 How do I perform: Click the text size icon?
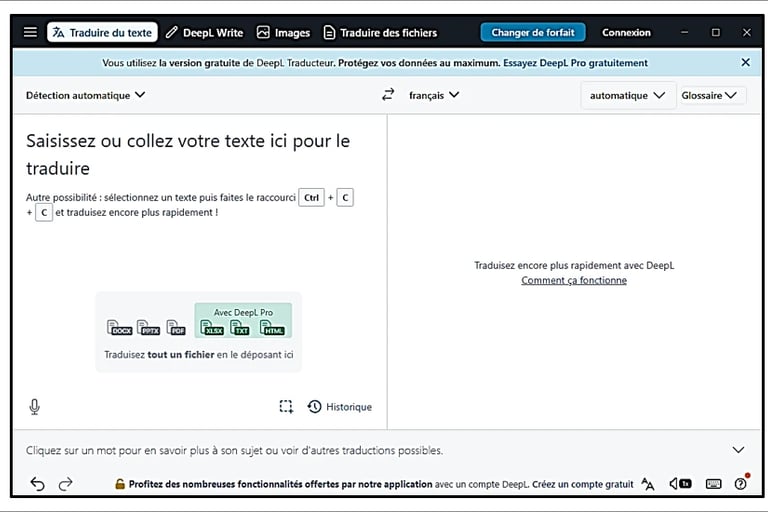pos(648,484)
